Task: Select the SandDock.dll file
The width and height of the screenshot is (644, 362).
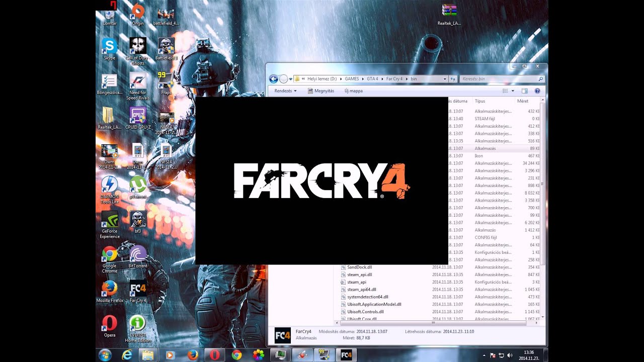Action: pos(359,267)
